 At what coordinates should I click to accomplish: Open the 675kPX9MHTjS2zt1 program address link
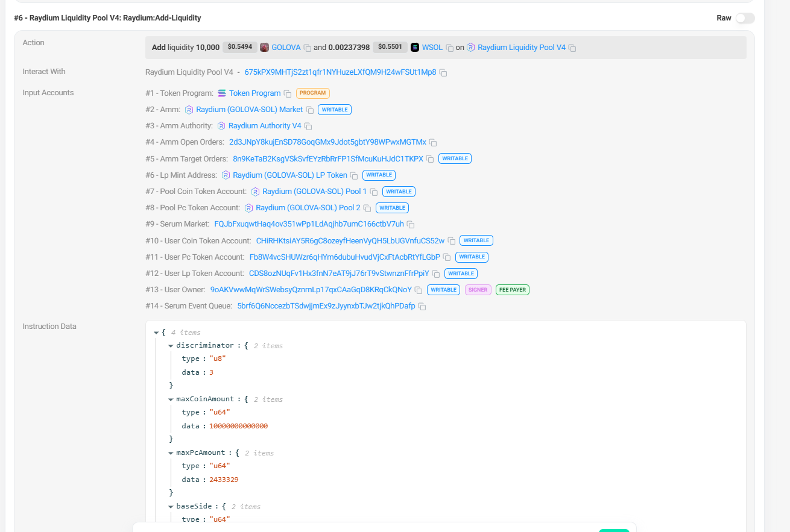tap(340, 72)
